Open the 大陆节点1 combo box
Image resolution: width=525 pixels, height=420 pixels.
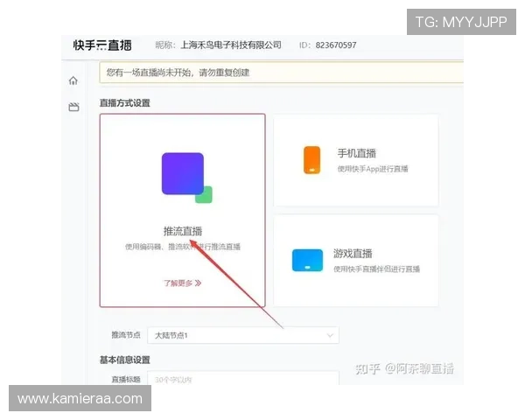(243, 335)
